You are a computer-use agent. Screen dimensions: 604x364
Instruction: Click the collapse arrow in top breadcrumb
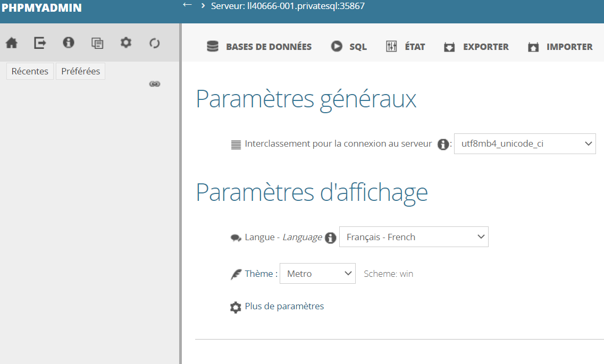click(187, 5)
